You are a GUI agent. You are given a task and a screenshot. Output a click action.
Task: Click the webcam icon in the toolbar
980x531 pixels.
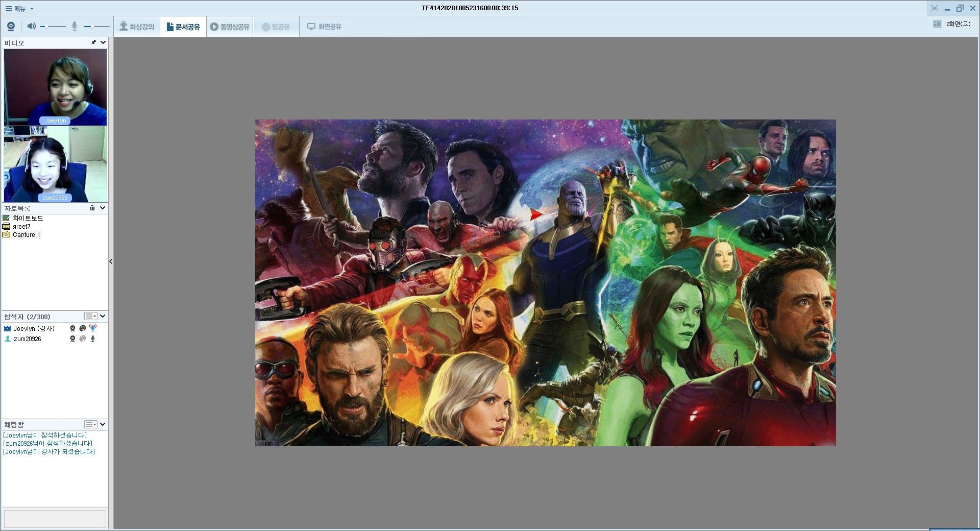pos(11,27)
